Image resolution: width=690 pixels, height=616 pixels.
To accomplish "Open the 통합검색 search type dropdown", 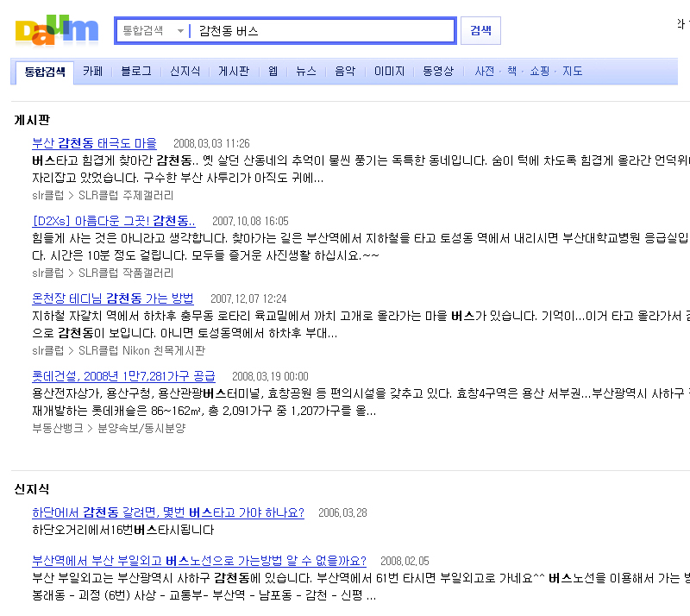I will [x=153, y=30].
